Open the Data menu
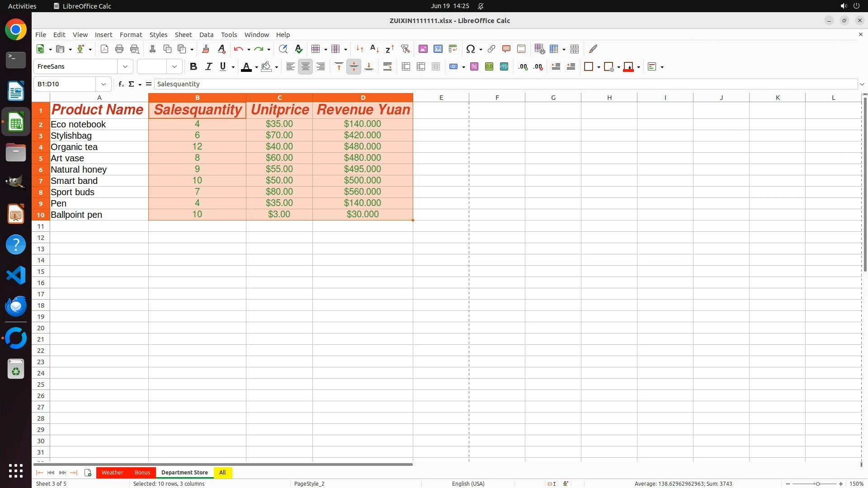This screenshot has height=488, width=868. click(x=206, y=35)
